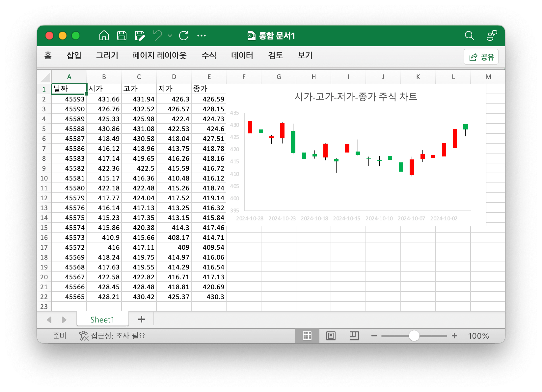Open the 삽입 ribbon tab
Screen dimensions: 542x392
coord(74,55)
